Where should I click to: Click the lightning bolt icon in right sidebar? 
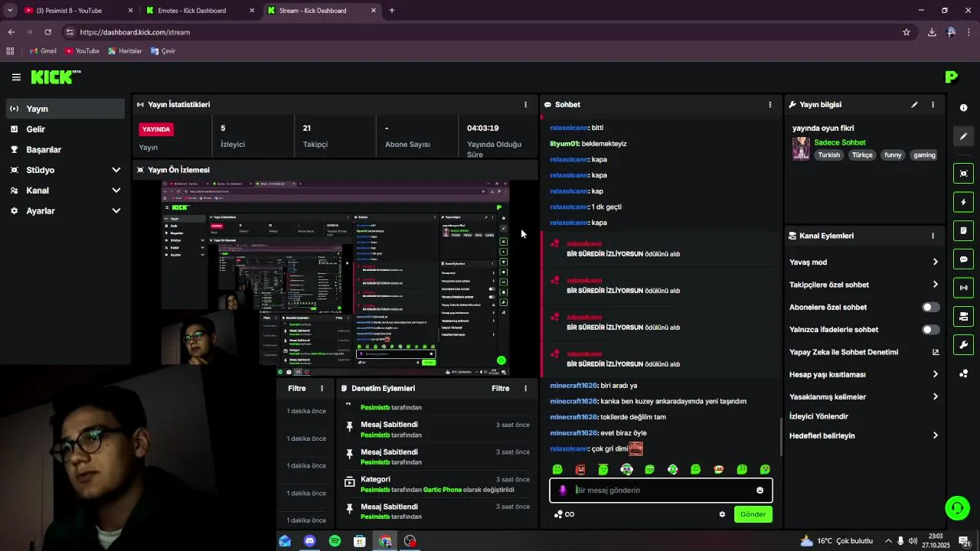963,202
